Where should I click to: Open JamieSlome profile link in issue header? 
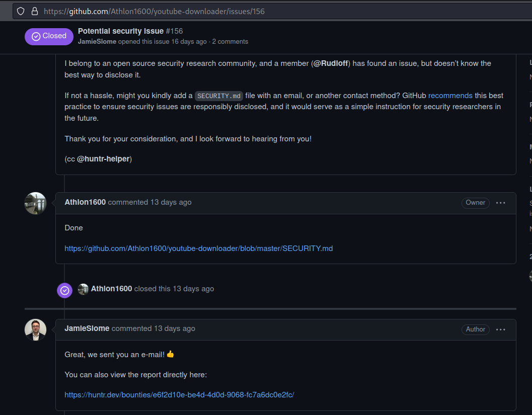(x=97, y=42)
